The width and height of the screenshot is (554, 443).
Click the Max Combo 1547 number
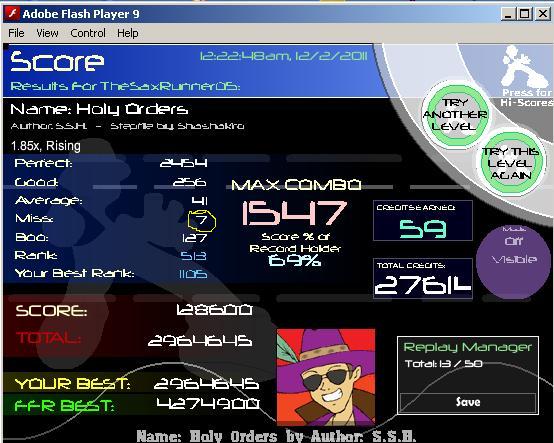click(294, 213)
